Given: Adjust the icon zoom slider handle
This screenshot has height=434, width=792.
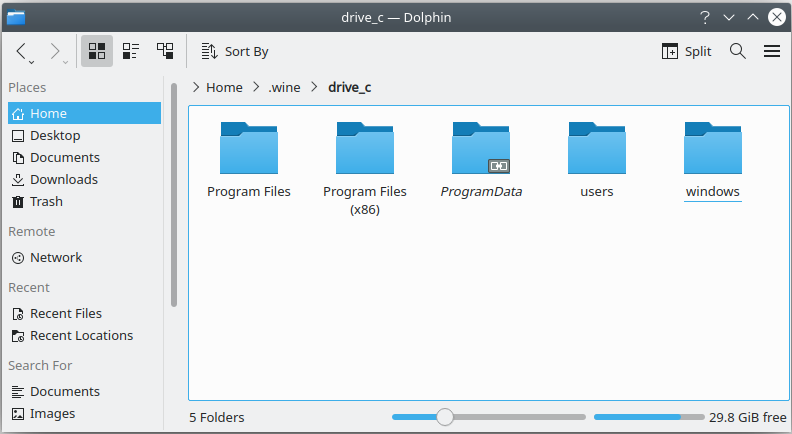Looking at the screenshot, I should (444, 417).
